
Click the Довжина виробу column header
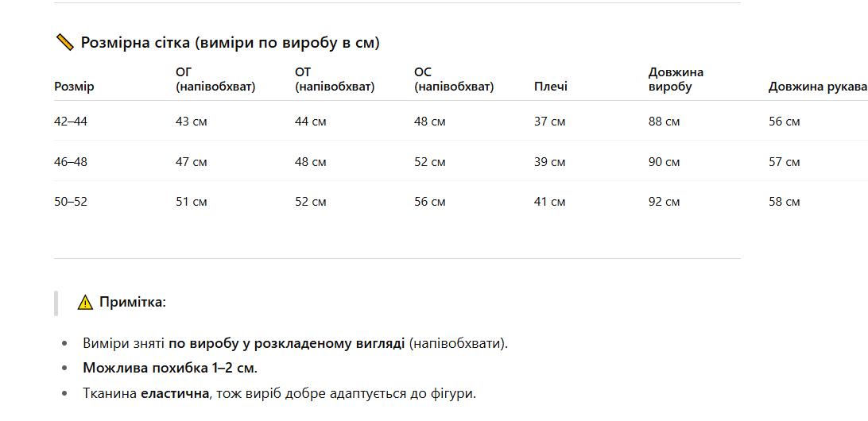[676, 79]
